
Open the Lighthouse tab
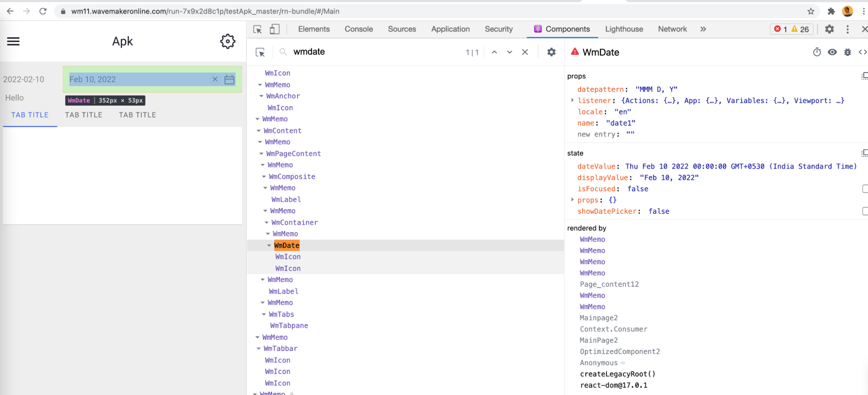click(624, 29)
